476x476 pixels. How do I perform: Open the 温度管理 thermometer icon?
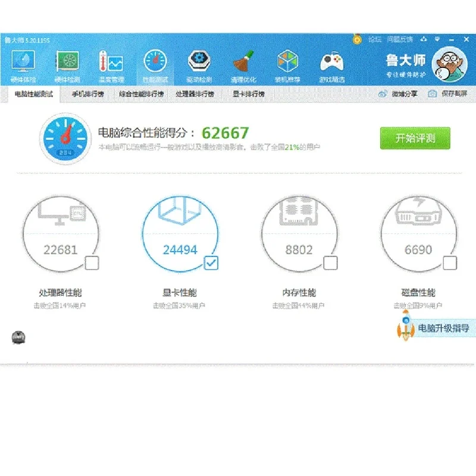[111, 66]
